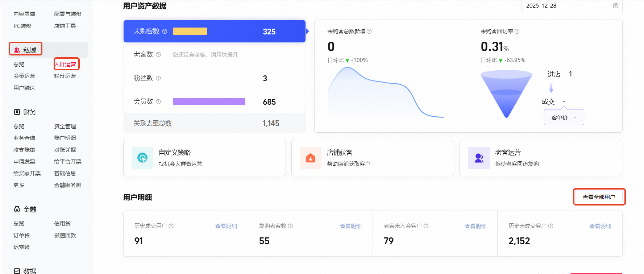Viewport: 644px width, 274px height.
Task: Open the 自定义策略 card
Action: pyautogui.click(x=204, y=158)
